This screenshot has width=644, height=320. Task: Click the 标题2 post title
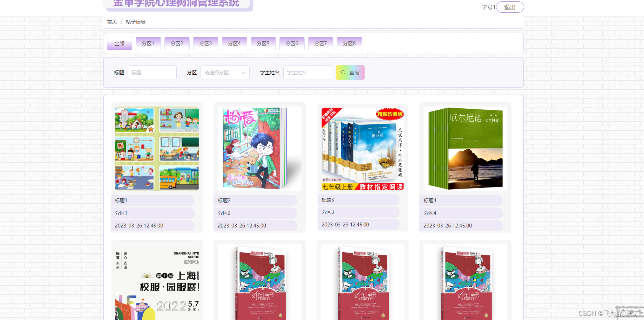[x=224, y=200]
